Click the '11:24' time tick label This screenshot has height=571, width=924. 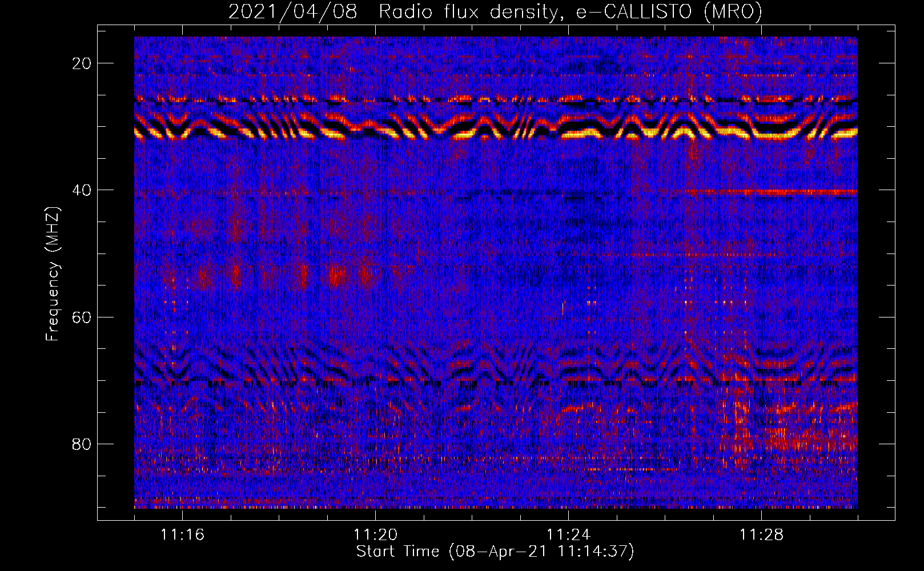(x=568, y=535)
